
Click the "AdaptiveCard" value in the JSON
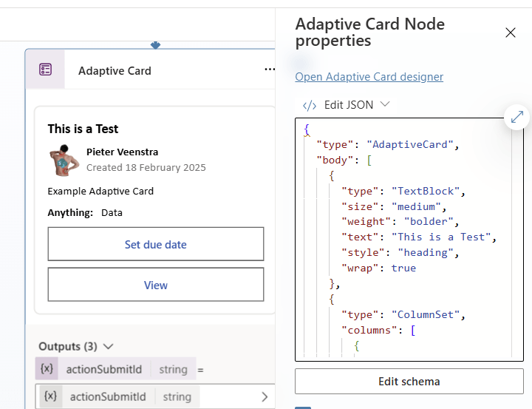click(410, 144)
